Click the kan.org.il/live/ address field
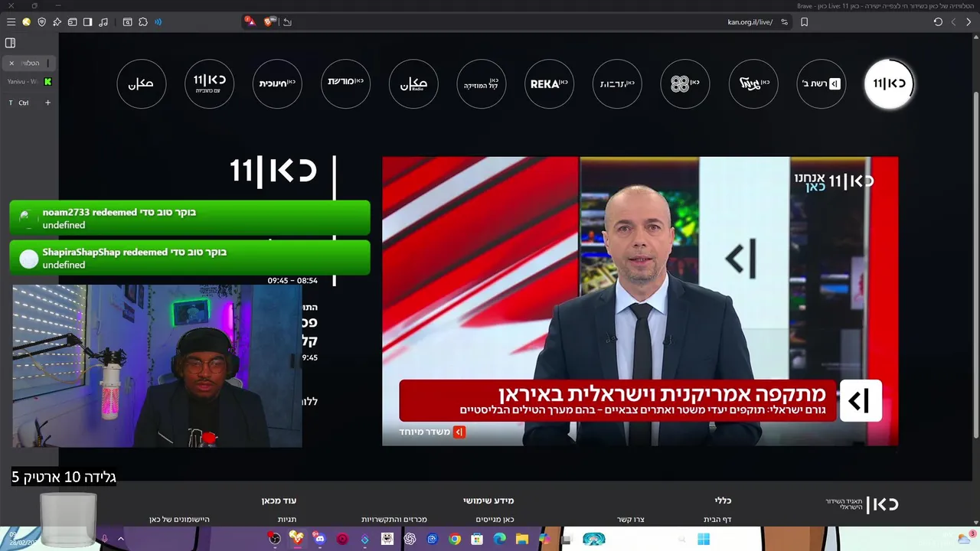The width and height of the screenshot is (980, 551). [x=750, y=22]
